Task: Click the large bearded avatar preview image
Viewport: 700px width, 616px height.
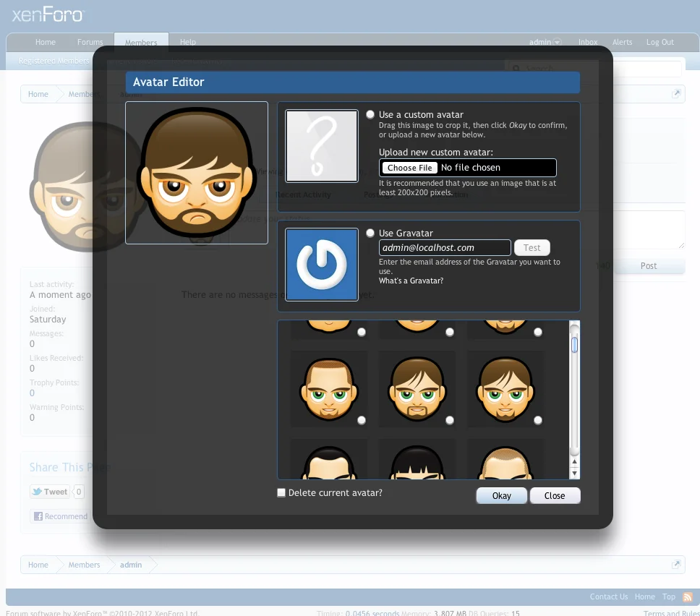Action: [197, 173]
